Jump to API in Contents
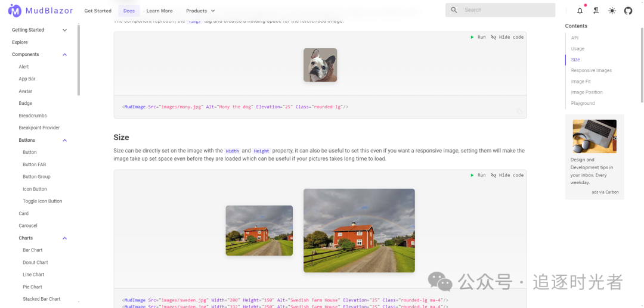 coord(575,38)
